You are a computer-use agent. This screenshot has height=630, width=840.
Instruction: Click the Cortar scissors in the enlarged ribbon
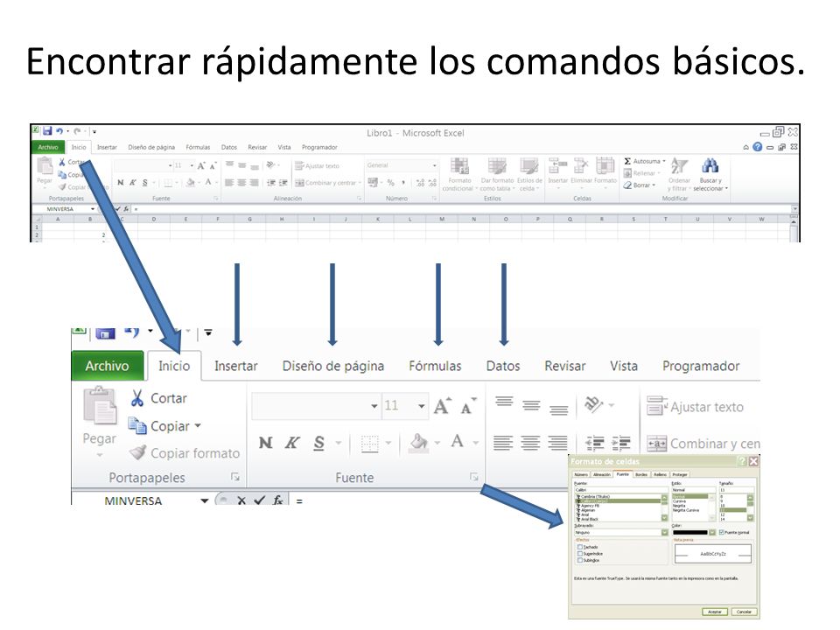[x=137, y=398]
